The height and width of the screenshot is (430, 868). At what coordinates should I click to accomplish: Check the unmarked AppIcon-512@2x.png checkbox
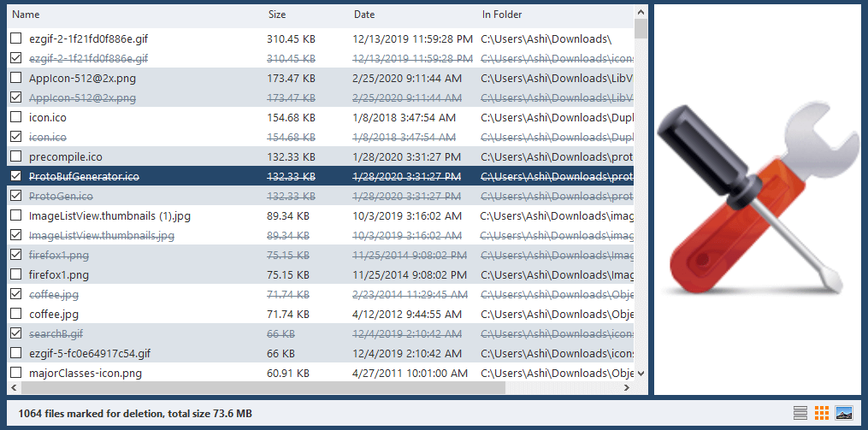pos(16,78)
